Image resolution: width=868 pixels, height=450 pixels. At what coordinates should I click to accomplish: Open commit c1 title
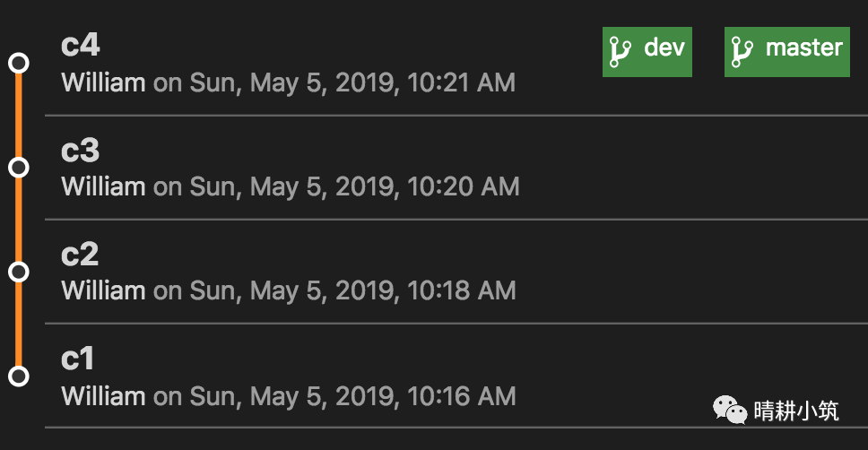point(78,359)
